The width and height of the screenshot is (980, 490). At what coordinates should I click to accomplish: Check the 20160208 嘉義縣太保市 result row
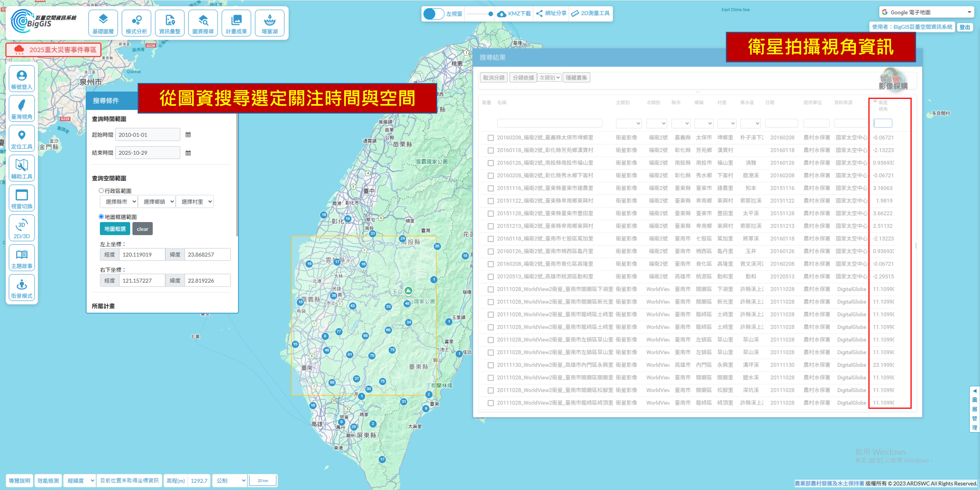point(491,138)
